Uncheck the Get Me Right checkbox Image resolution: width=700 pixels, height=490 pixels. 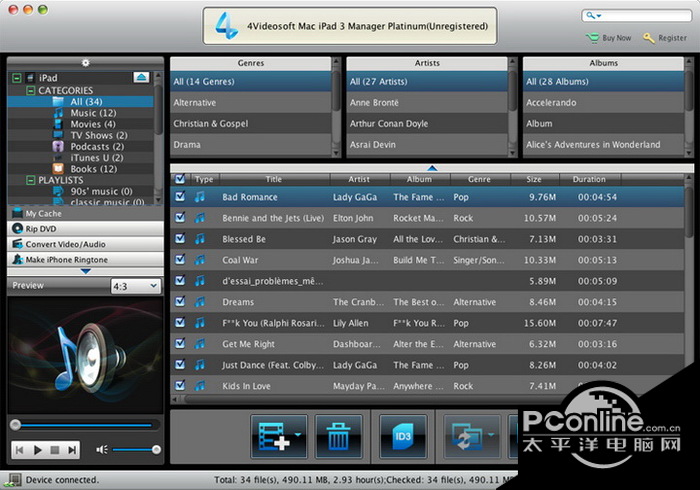(x=180, y=343)
